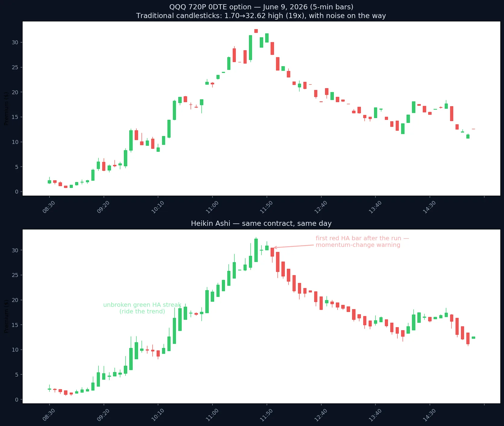Click the 14:30 tick under the traditional candlestick chart
The image size is (504, 426).
click(429, 207)
